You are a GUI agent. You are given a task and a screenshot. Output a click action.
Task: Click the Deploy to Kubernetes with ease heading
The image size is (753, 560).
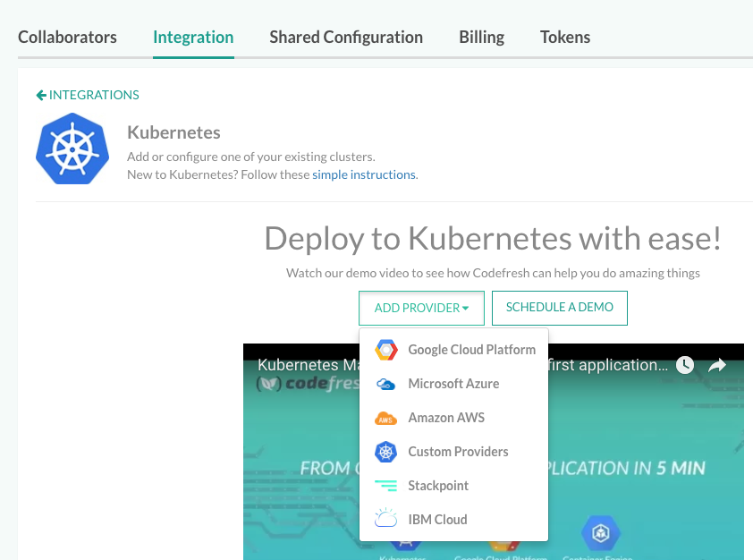(x=493, y=238)
